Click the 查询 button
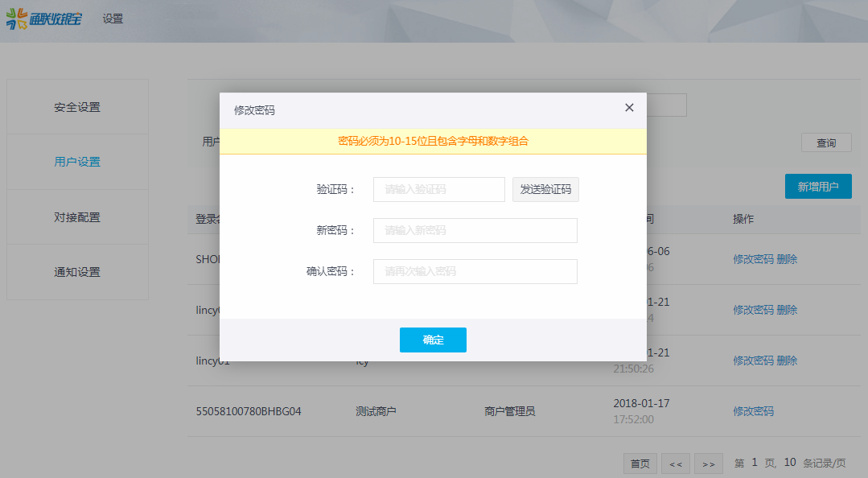The width and height of the screenshot is (868, 478). (826, 143)
